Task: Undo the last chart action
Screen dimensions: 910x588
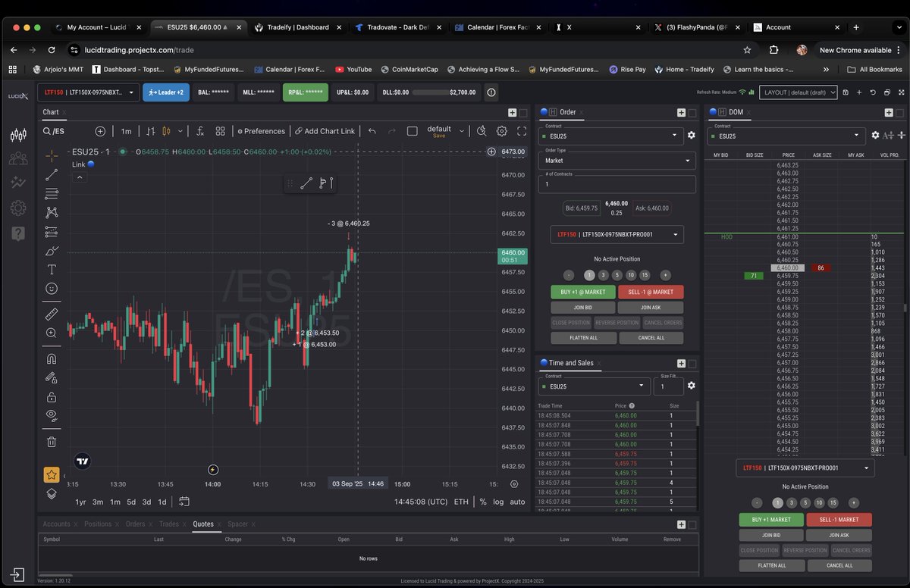Action: (x=372, y=131)
